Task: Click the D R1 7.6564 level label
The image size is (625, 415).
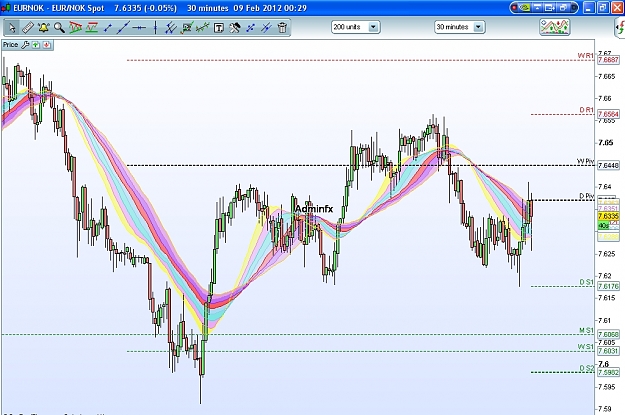Action: tap(608, 114)
